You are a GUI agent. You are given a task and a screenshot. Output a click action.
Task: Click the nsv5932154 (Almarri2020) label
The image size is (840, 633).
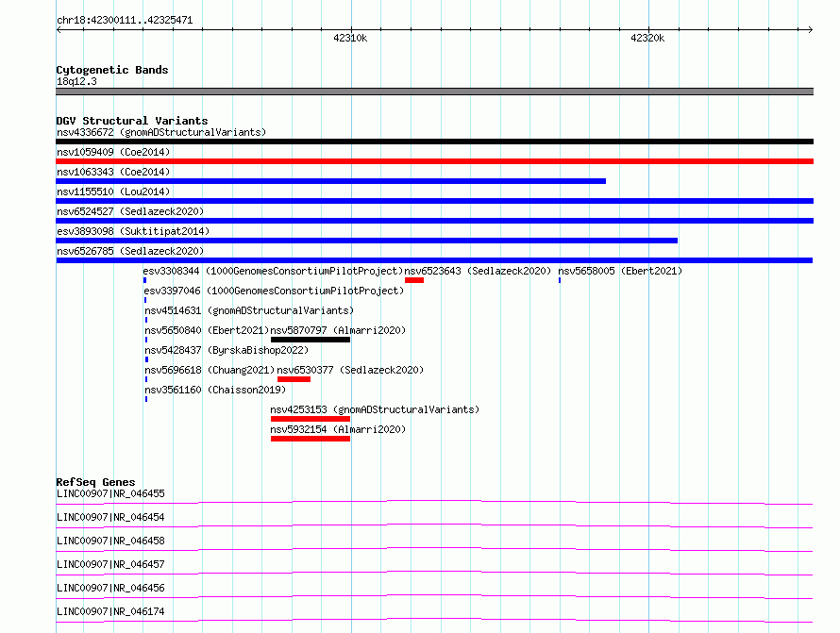[338, 429]
